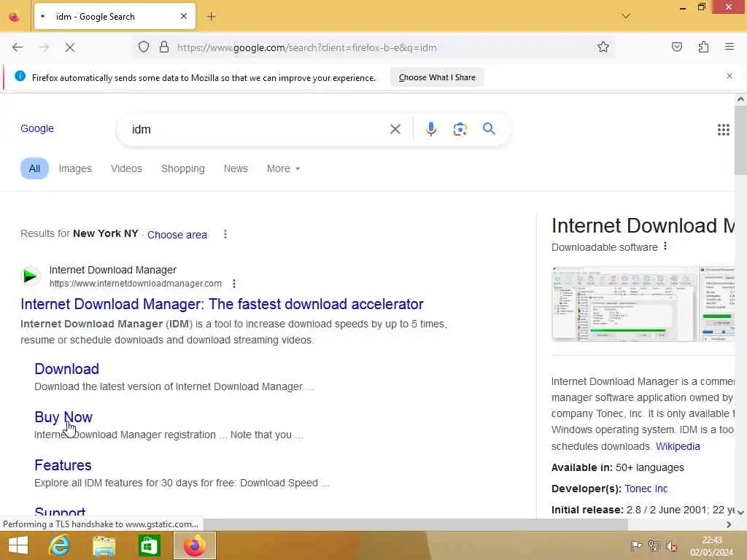Image resolution: width=747 pixels, height=560 pixels.
Task: Open the tracking protection shield icon
Action: coord(144,47)
